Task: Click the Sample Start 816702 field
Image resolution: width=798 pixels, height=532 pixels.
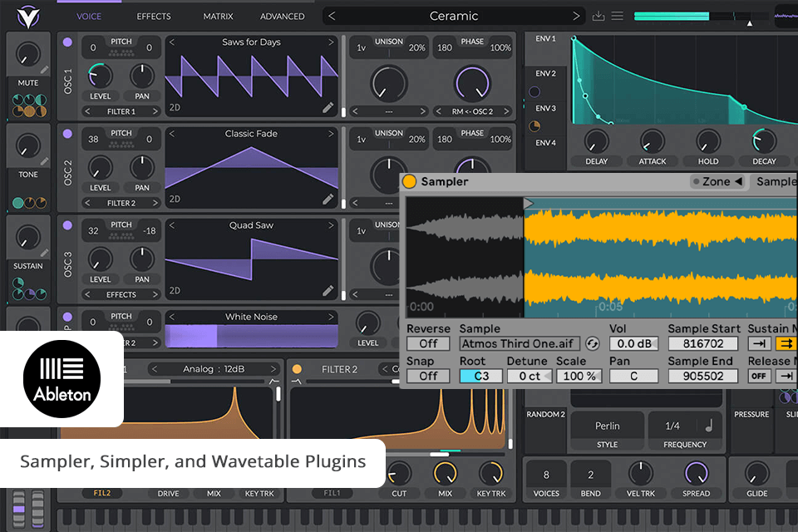Action: (x=703, y=343)
